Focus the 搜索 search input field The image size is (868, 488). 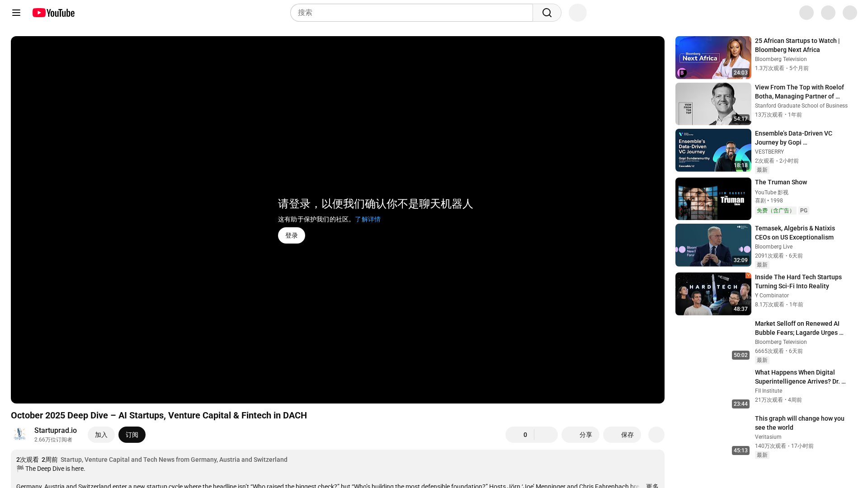click(x=411, y=13)
